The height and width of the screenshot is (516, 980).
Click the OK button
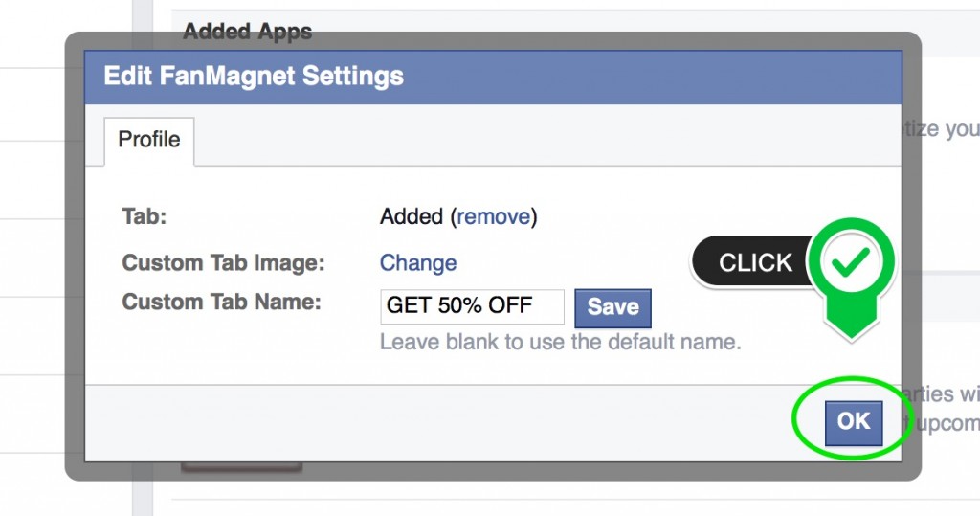(853, 422)
